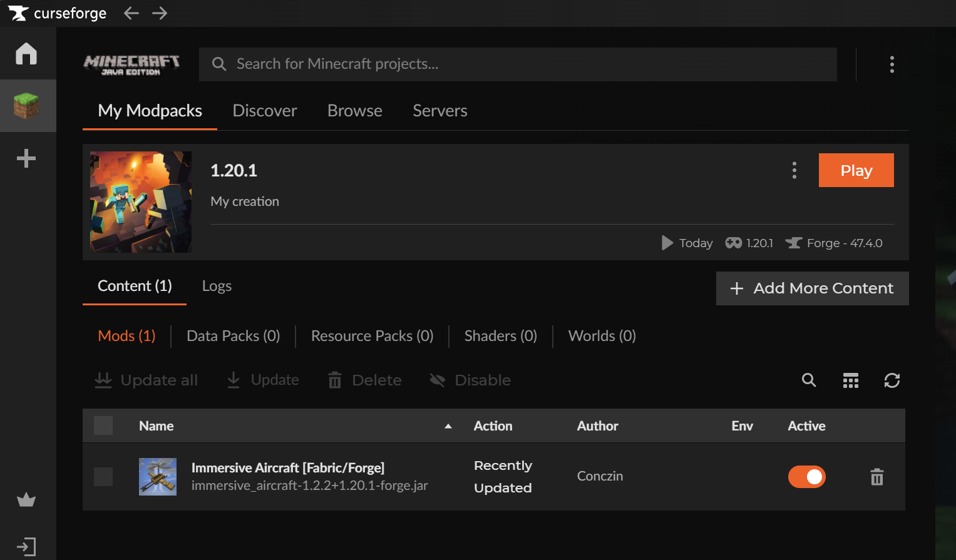Go forward with the right arrow
This screenshot has height=560, width=956.
(x=160, y=13)
